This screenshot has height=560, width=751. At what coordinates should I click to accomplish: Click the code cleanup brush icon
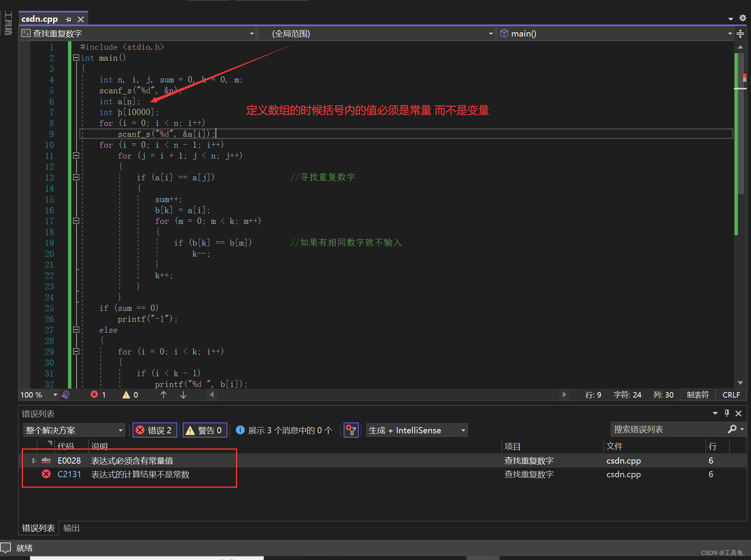(x=66, y=395)
